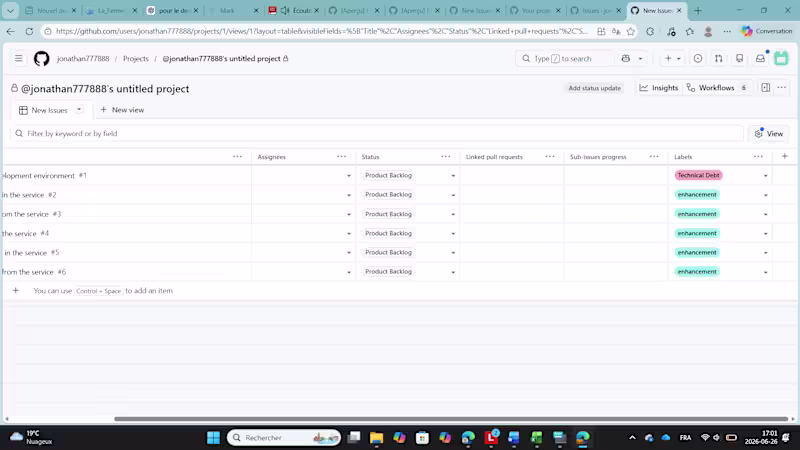The image size is (800, 450).
Task: Open the Status column options ellipsis
Action: (x=445, y=157)
